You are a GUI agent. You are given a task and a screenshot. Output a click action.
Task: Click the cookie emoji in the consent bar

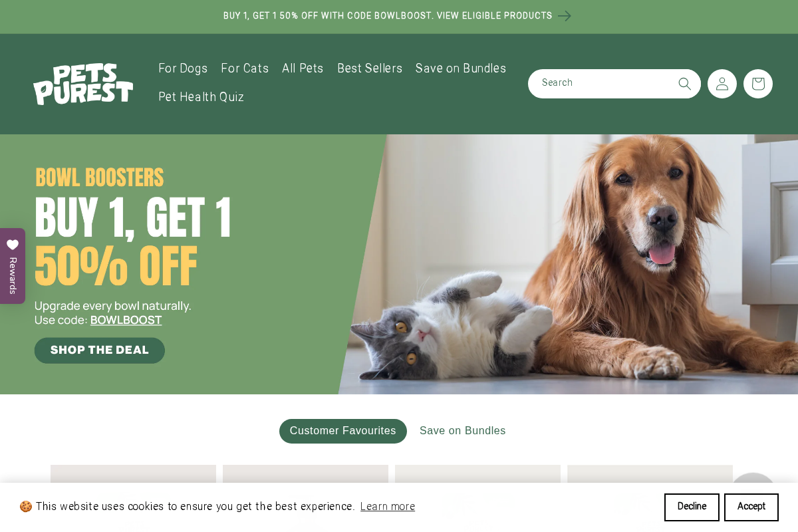coord(26,507)
